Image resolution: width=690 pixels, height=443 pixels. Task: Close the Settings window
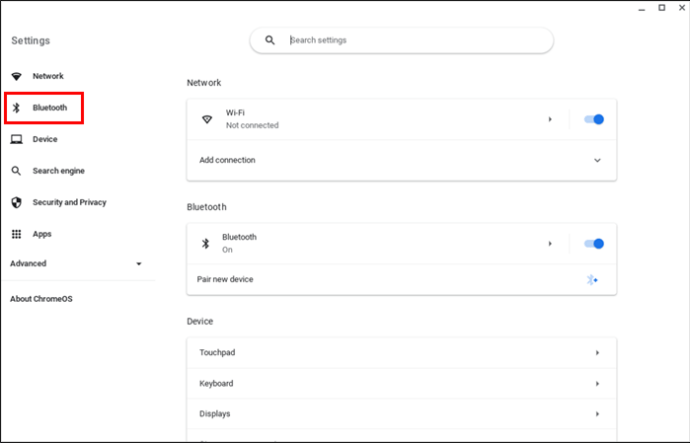tap(682, 8)
